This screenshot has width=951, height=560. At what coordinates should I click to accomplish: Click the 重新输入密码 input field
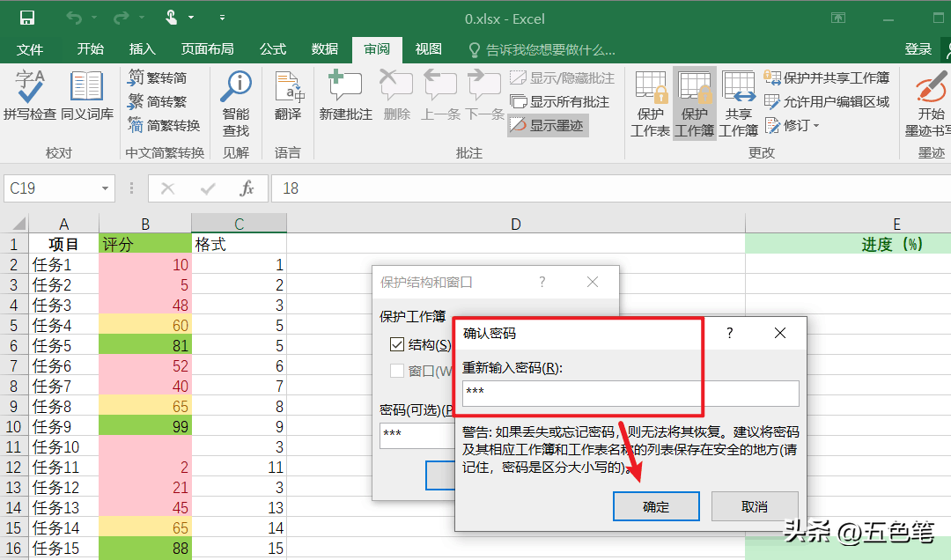click(x=630, y=394)
